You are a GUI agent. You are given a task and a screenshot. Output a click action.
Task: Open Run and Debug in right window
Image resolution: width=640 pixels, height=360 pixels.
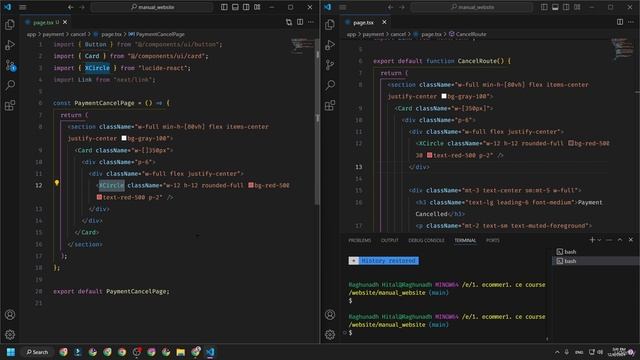330,45
